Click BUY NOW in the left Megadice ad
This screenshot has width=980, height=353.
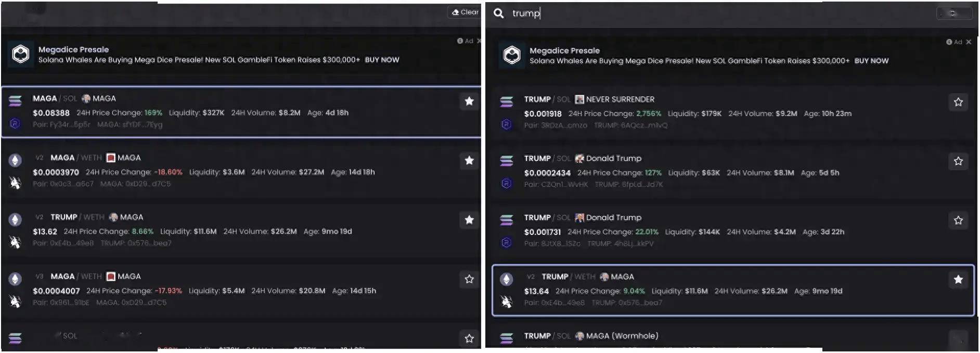(382, 60)
